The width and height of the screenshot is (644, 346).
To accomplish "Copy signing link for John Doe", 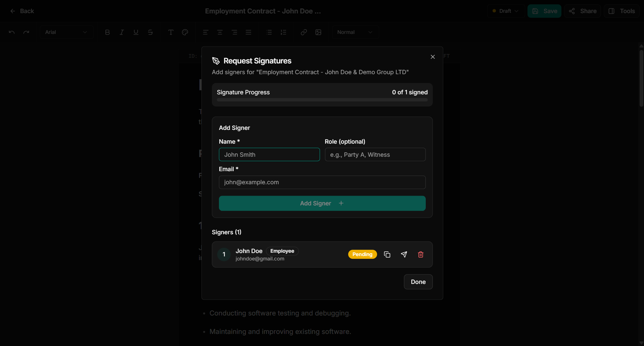I will 387,254.
